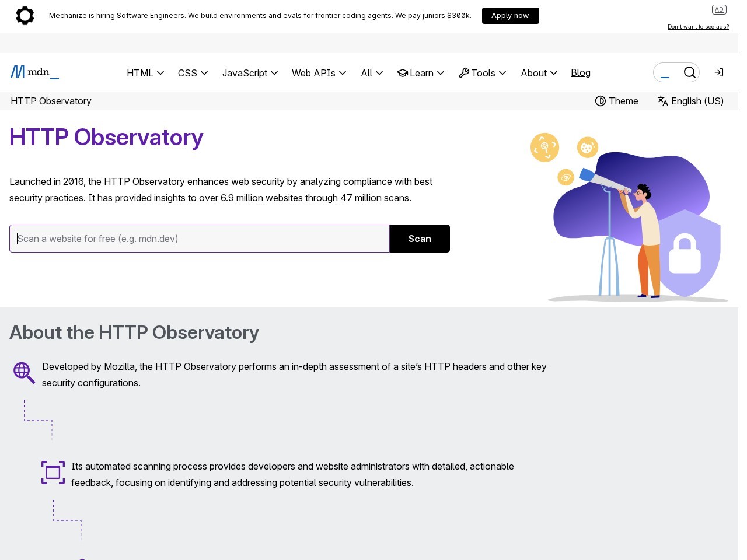
Task: Click the Theme half-circle icon
Action: (600, 101)
